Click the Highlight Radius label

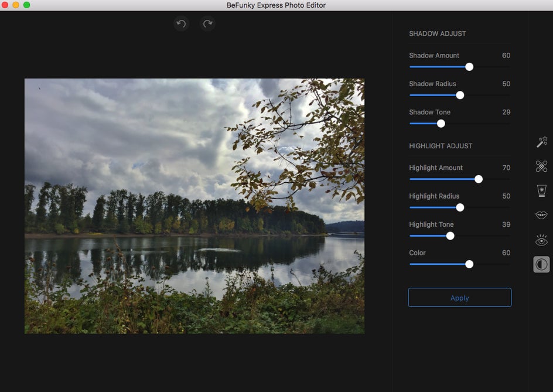coord(434,196)
